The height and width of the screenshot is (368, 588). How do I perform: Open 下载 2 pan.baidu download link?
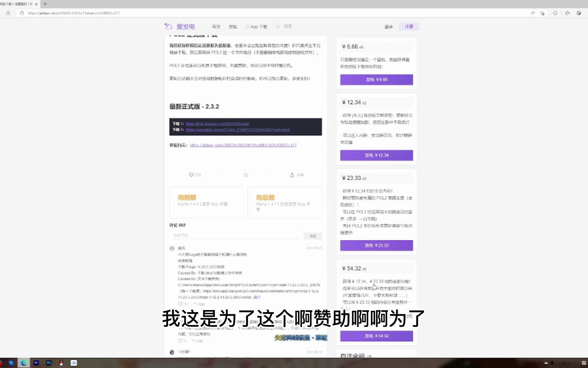click(238, 129)
